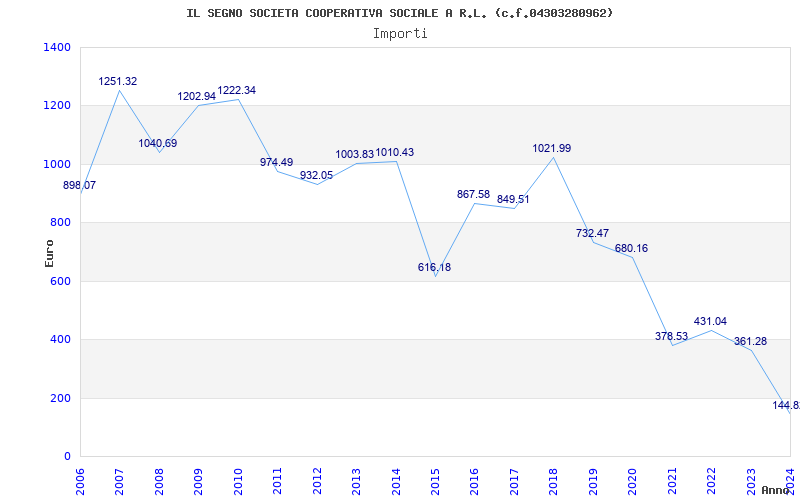Click the 2019 year label
Screen dimensions: 800x500
pos(592,481)
